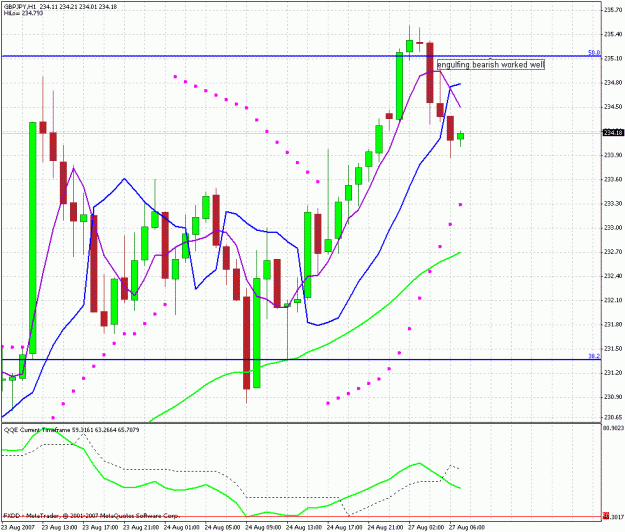Click the '24 Aug 17:00' time label
The image size is (625, 532).
coord(344,528)
